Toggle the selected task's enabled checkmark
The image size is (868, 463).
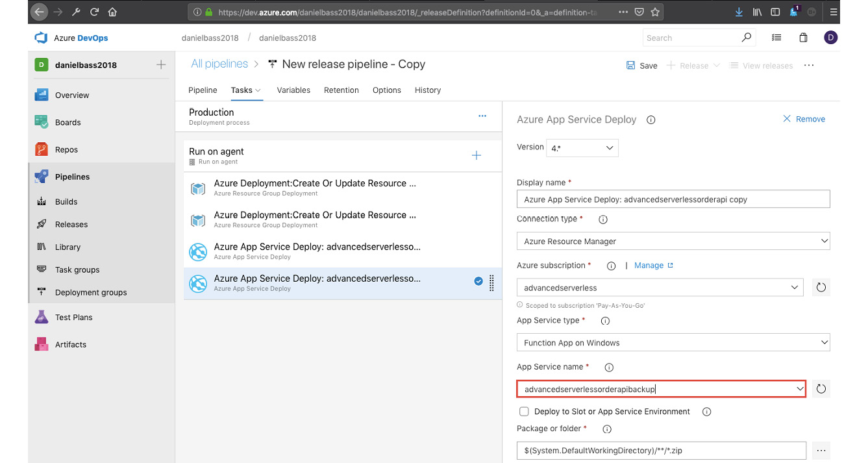478,281
